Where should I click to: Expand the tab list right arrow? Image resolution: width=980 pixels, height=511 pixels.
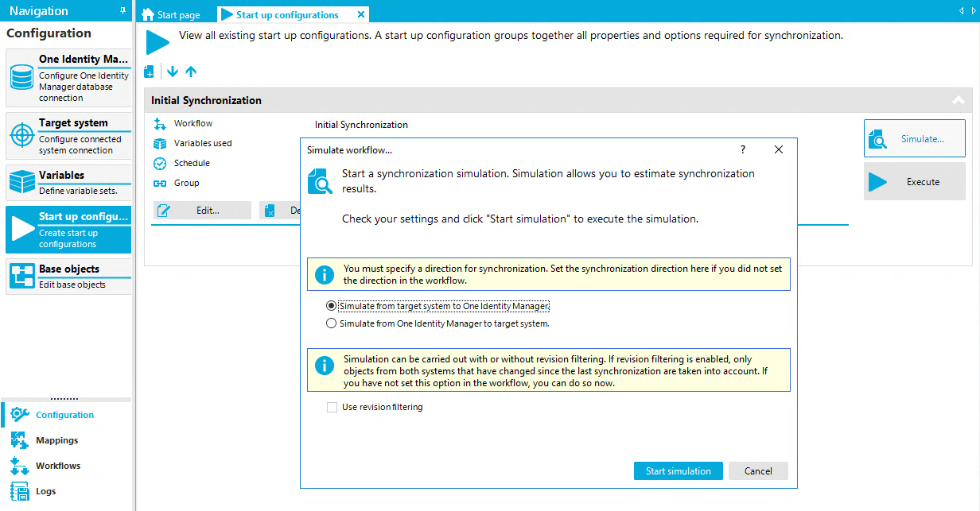point(973,11)
